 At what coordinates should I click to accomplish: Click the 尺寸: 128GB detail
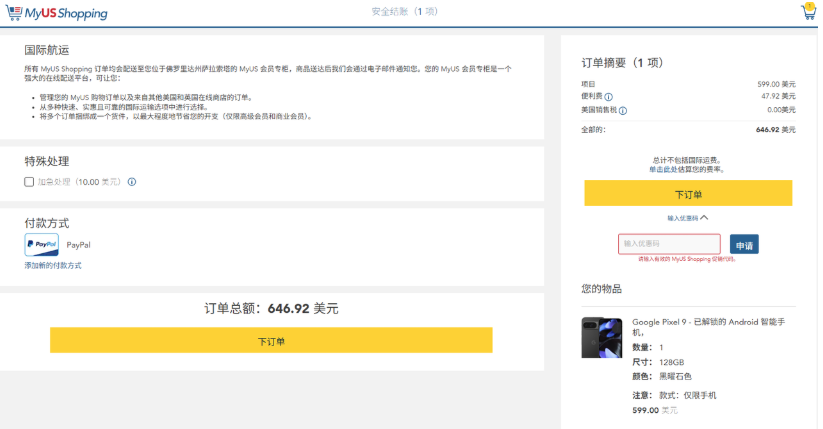(658, 362)
